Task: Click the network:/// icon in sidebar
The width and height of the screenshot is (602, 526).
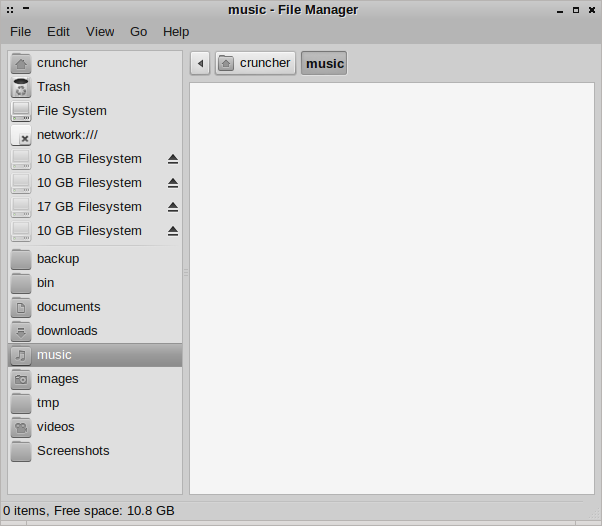Action: [21, 135]
